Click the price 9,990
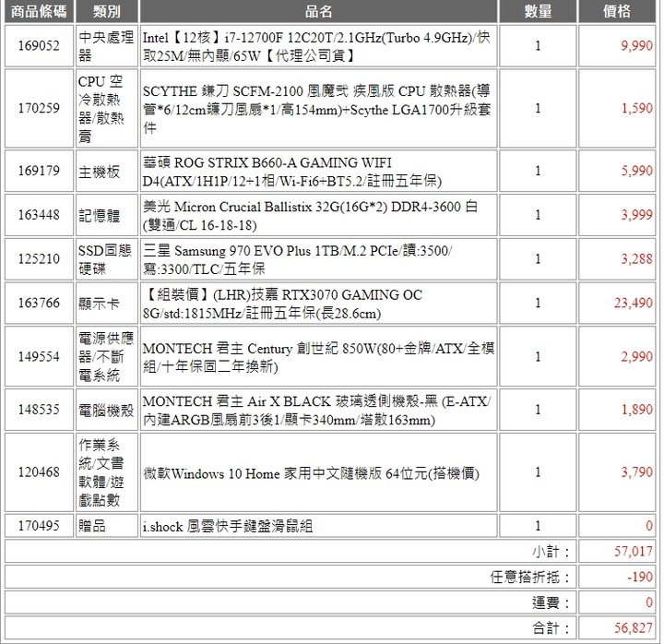The width and height of the screenshot is (664, 644). tap(637, 46)
